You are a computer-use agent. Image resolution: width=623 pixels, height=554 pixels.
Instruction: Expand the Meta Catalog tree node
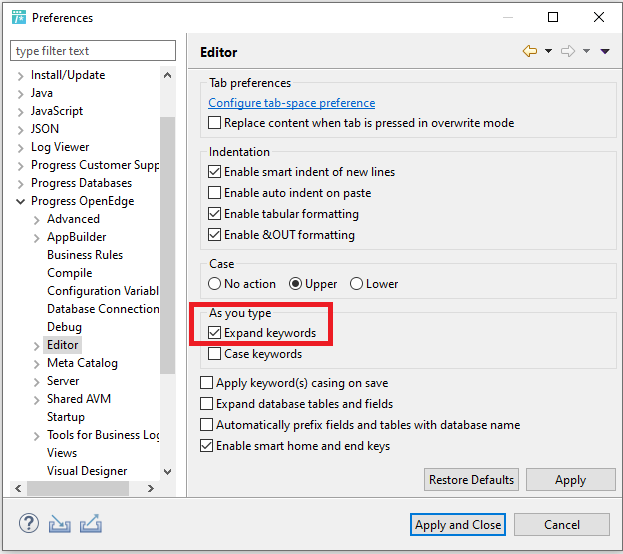[37, 364]
